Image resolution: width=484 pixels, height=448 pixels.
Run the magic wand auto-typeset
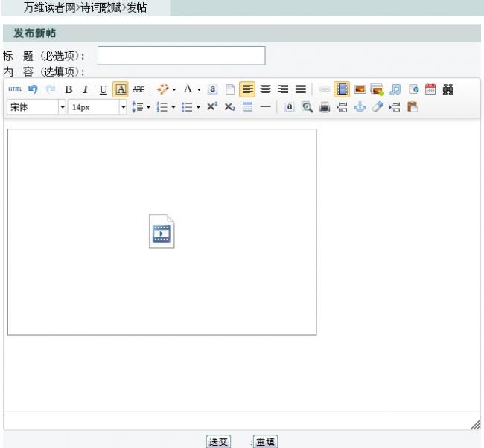162,89
